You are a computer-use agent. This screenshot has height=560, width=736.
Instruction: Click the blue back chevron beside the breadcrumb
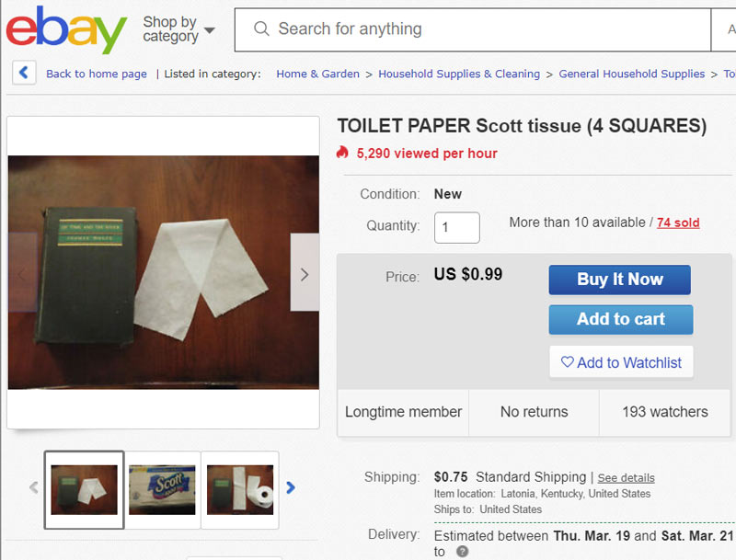pyautogui.click(x=23, y=72)
